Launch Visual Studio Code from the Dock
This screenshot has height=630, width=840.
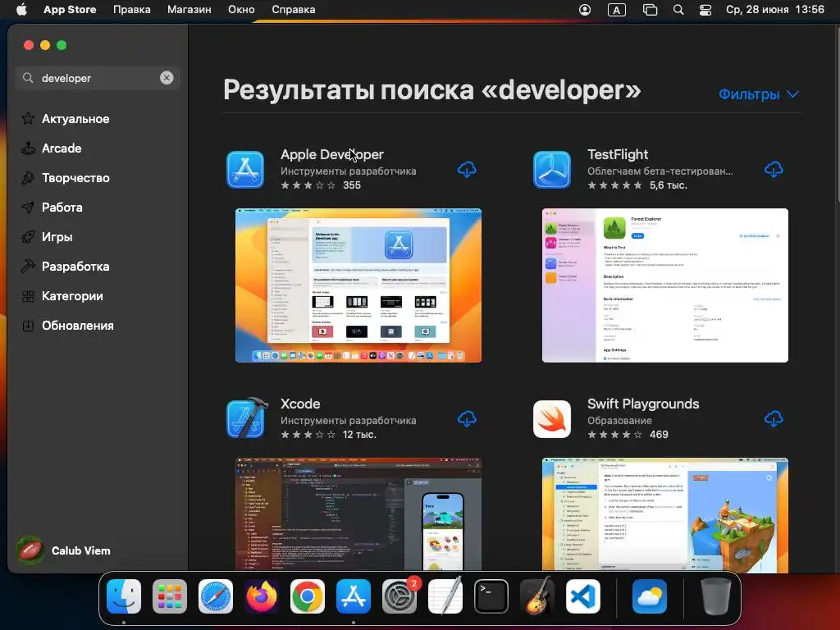point(583,596)
